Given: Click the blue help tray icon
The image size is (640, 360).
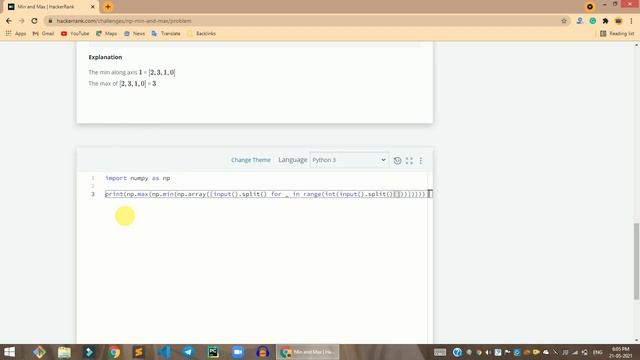Looking at the screenshot, I should tap(457, 352).
